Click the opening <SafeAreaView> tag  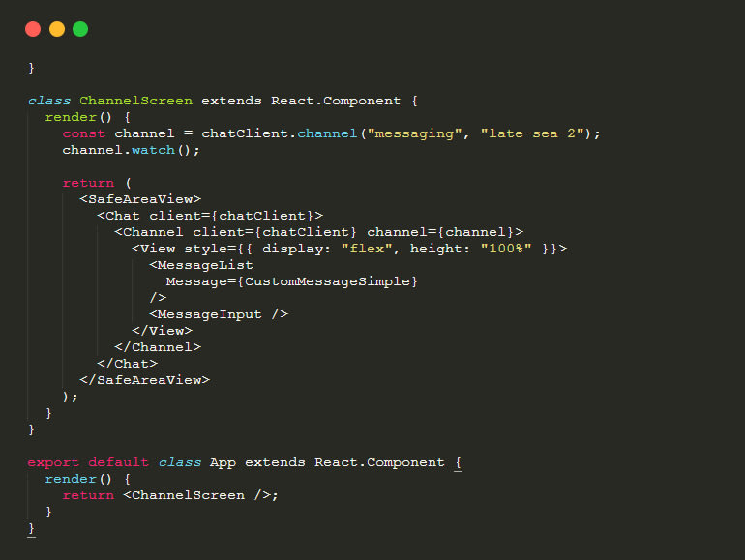(140, 199)
